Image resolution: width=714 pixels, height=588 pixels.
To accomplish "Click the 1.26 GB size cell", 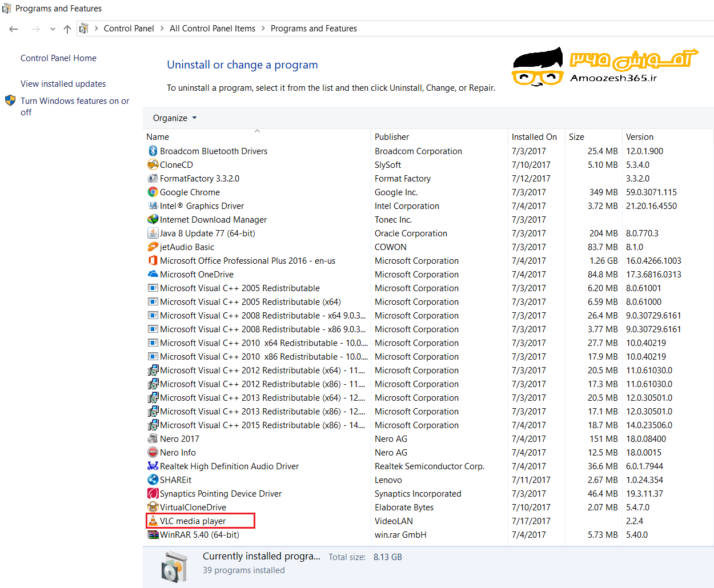I will 604,261.
